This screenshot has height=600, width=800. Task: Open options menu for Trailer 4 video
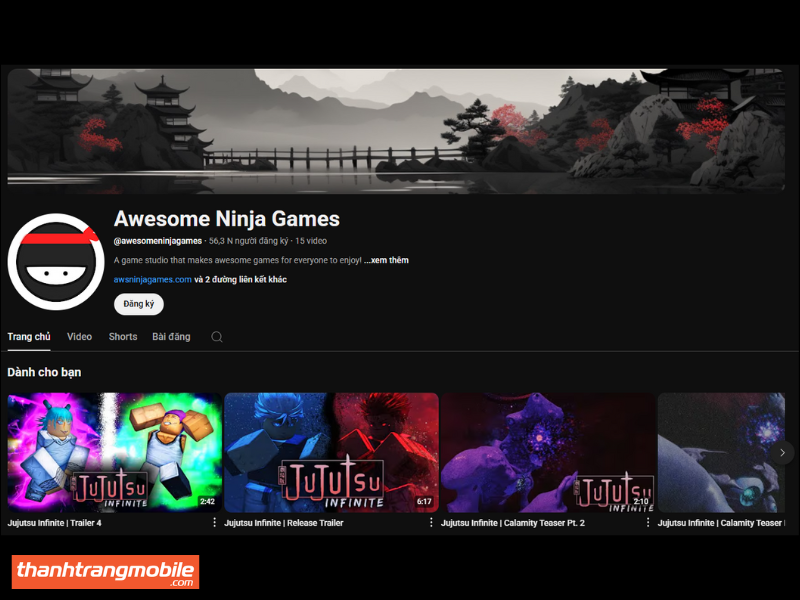tap(214, 522)
